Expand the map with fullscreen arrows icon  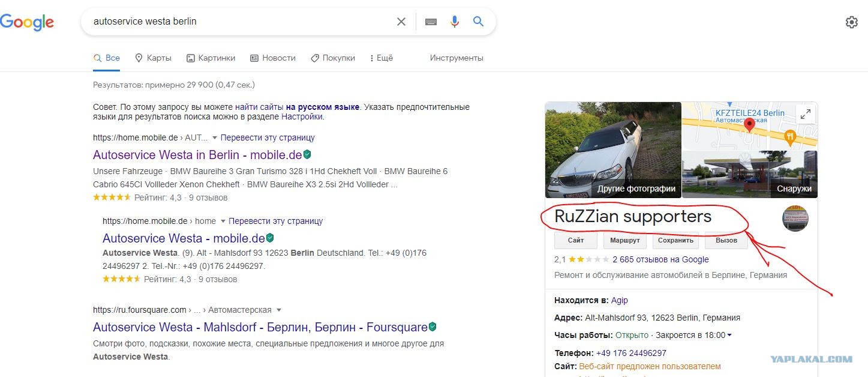[x=806, y=114]
